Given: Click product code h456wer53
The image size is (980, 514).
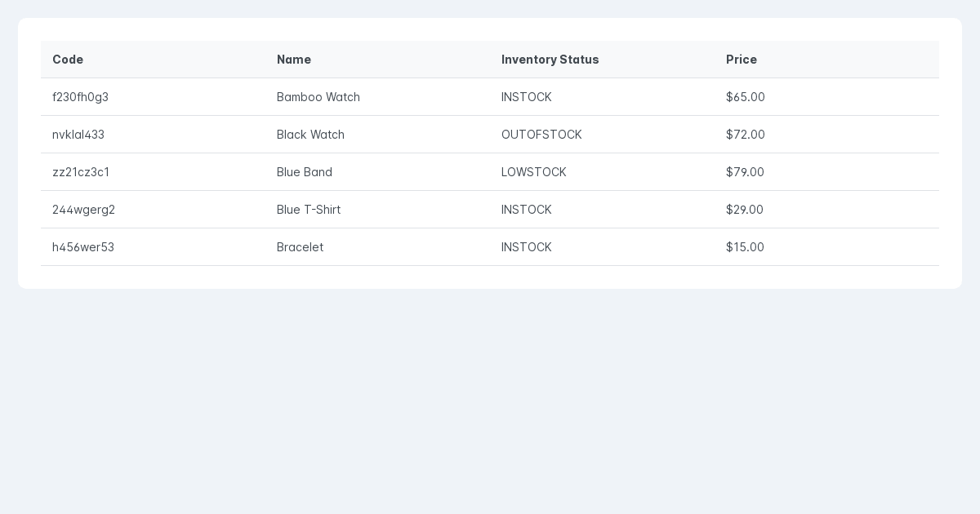Looking at the screenshot, I should (83, 247).
